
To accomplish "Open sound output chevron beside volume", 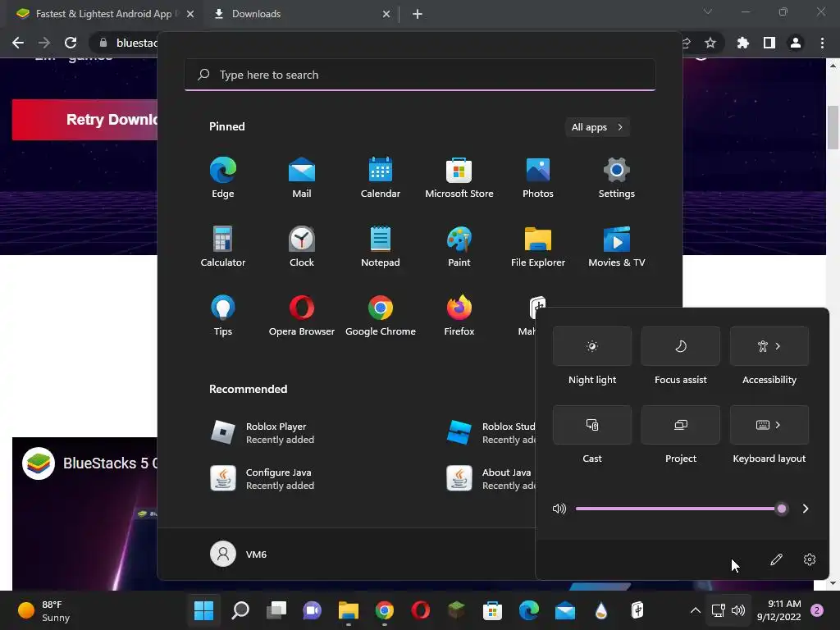I will [x=806, y=509].
